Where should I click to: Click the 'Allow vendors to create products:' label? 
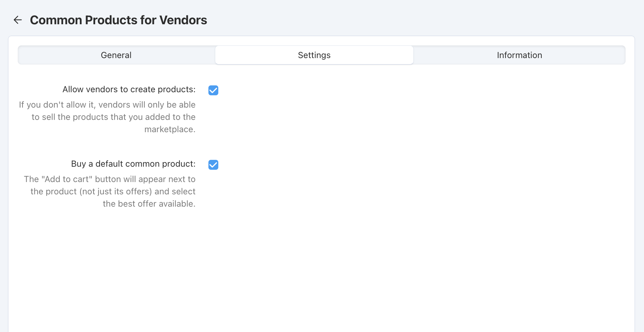pos(129,89)
